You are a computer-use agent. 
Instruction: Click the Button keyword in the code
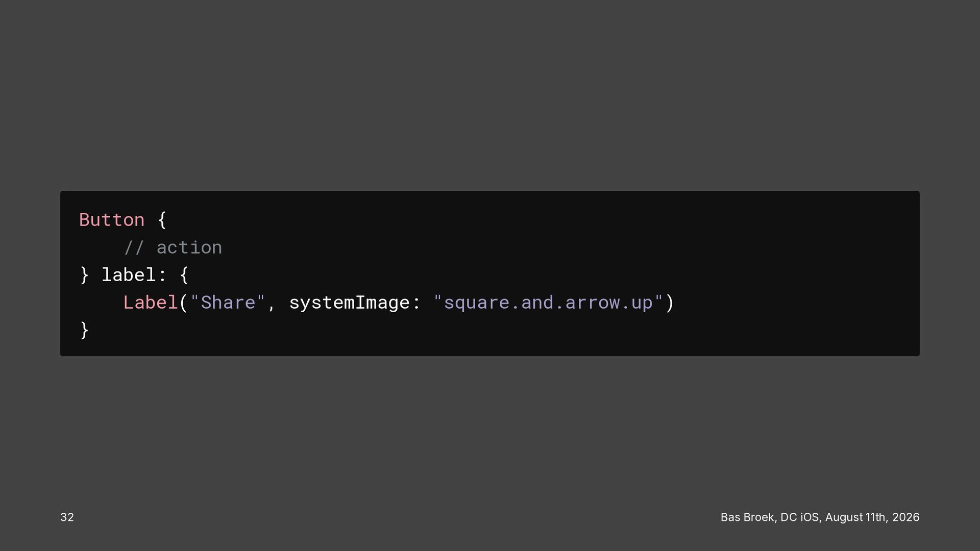pyautogui.click(x=112, y=220)
